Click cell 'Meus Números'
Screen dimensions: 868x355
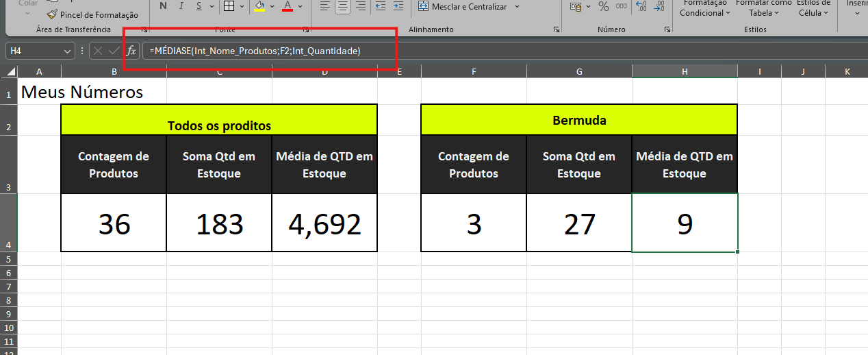coord(82,92)
